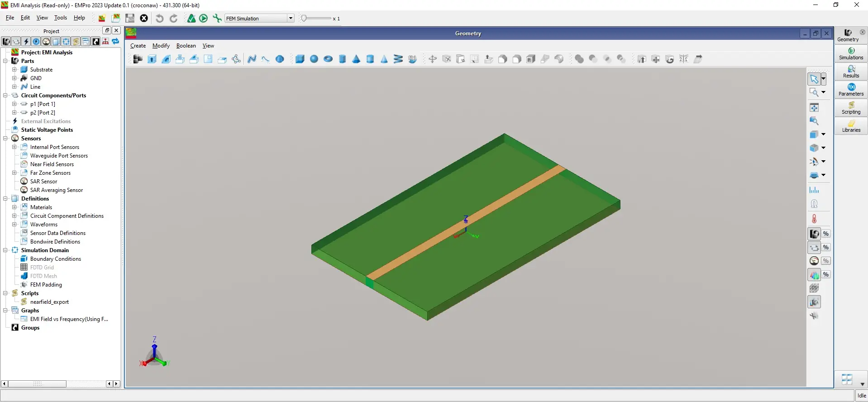Expand the Substrate part node
The image size is (868, 402).
(14, 70)
